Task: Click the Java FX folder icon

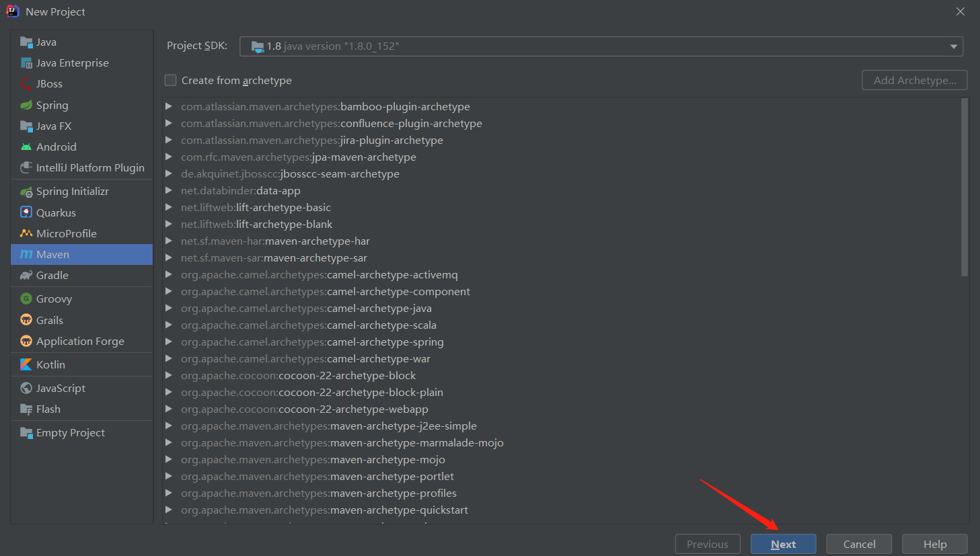Action: [x=26, y=126]
